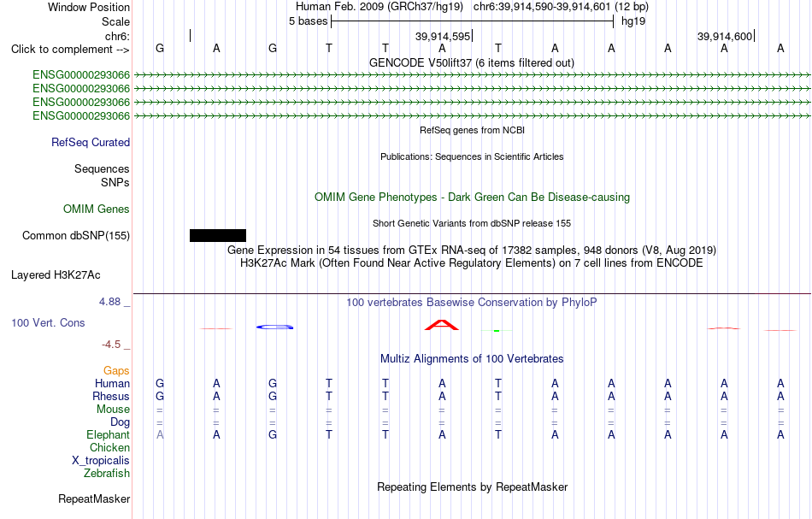Click the 39,914,600 position marker

pos(725,36)
